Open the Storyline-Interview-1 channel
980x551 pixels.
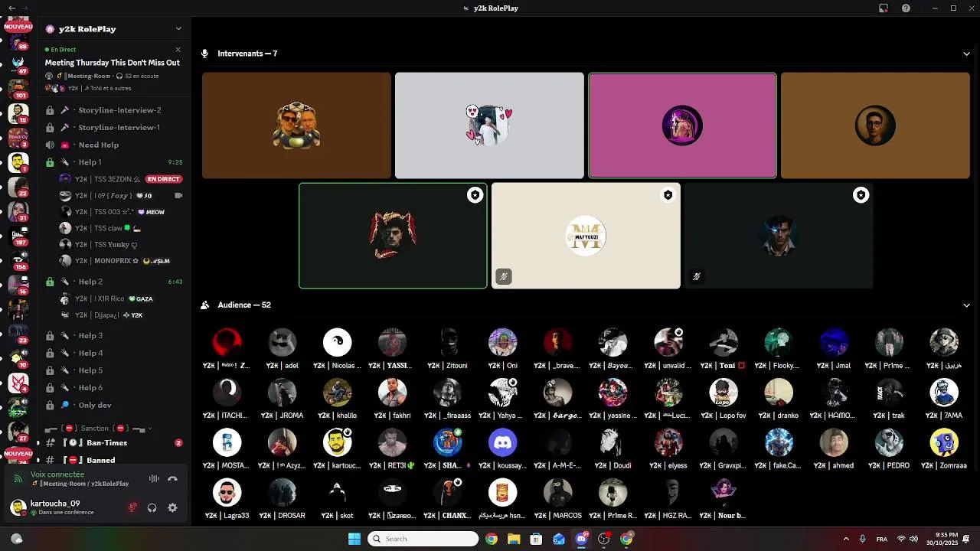tap(113, 128)
